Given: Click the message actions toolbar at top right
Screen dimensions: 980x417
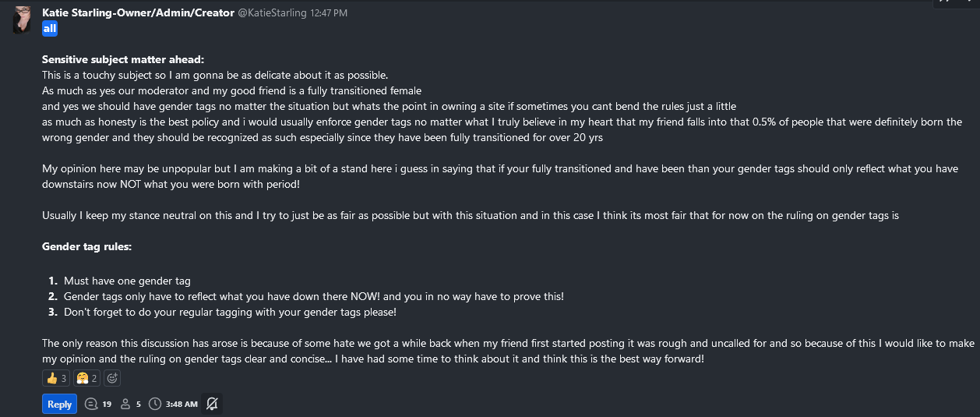Looking at the screenshot, I should point(955,3).
